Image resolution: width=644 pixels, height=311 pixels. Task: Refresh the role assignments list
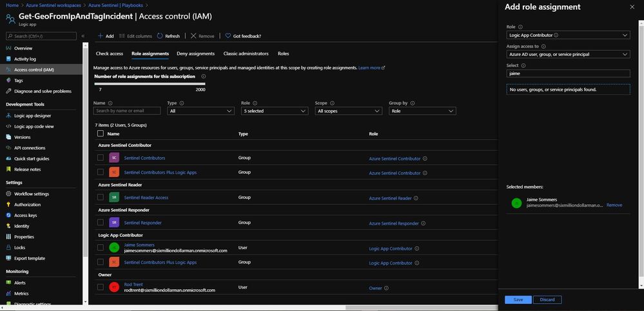click(168, 36)
